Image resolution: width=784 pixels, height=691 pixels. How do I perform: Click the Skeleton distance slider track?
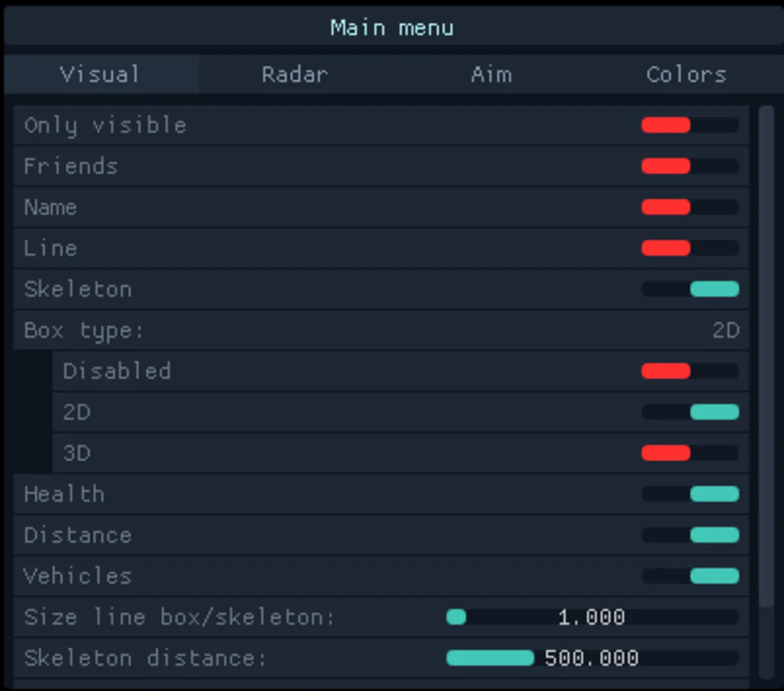(x=592, y=658)
